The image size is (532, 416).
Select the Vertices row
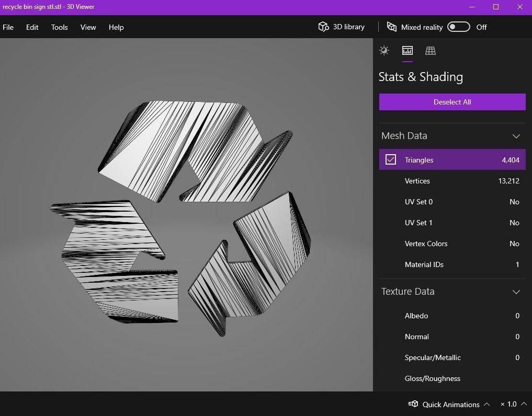pyautogui.click(x=452, y=181)
